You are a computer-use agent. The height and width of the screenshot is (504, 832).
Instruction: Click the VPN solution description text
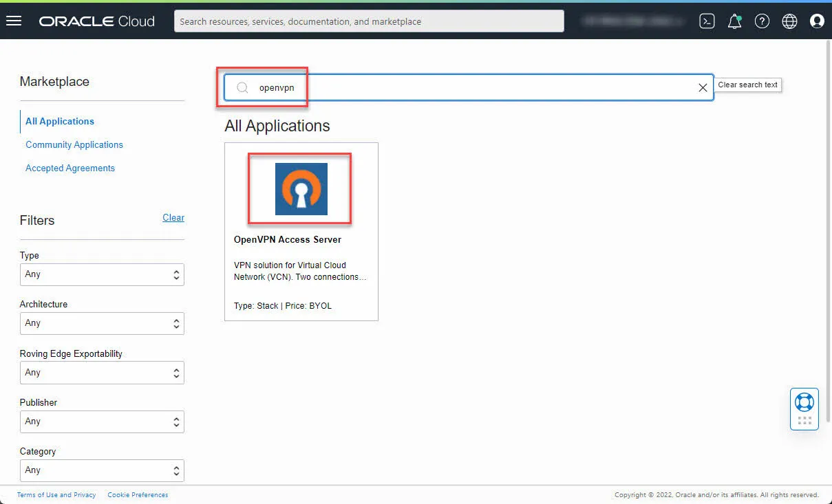300,271
